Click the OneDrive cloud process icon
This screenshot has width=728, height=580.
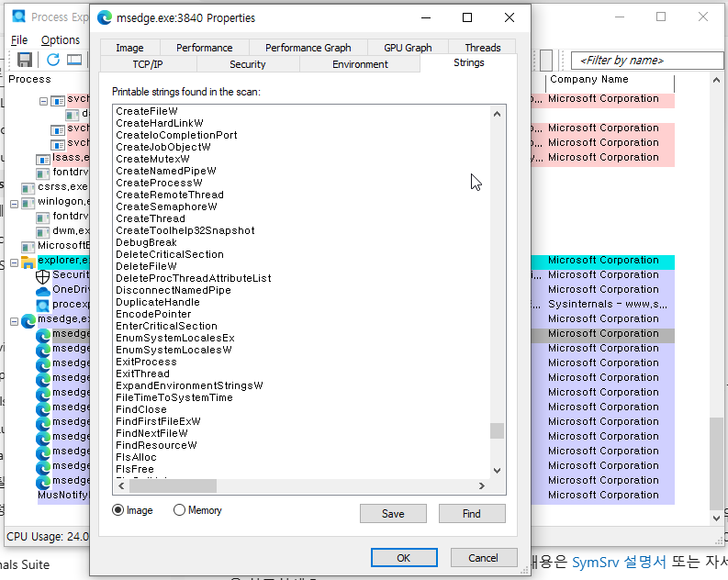tap(43, 292)
